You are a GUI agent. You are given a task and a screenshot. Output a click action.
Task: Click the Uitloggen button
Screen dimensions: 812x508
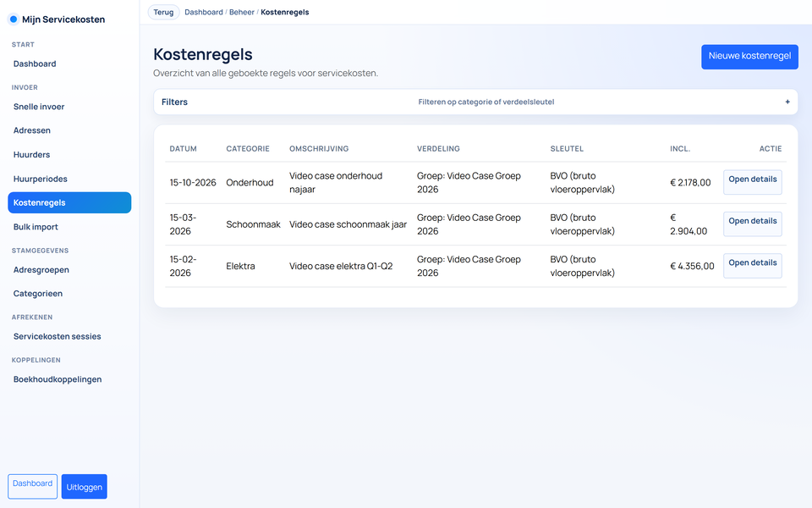pyautogui.click(x=84, y=486)
